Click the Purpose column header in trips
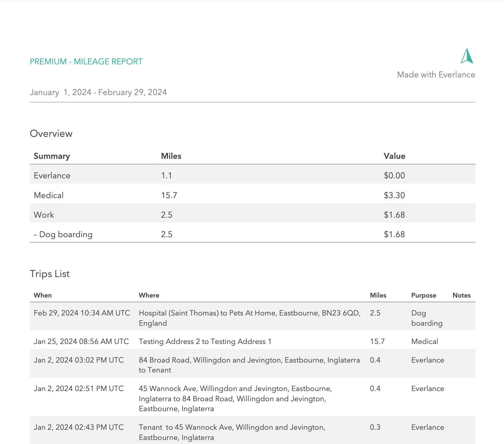The width and height of the screenshot is (504, 444). (x=424, y=295)
